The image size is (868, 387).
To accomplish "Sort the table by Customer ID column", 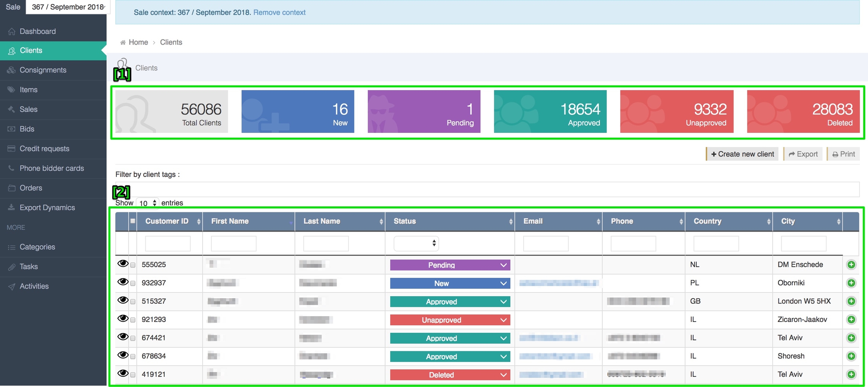I will click(x=167, y=221).
